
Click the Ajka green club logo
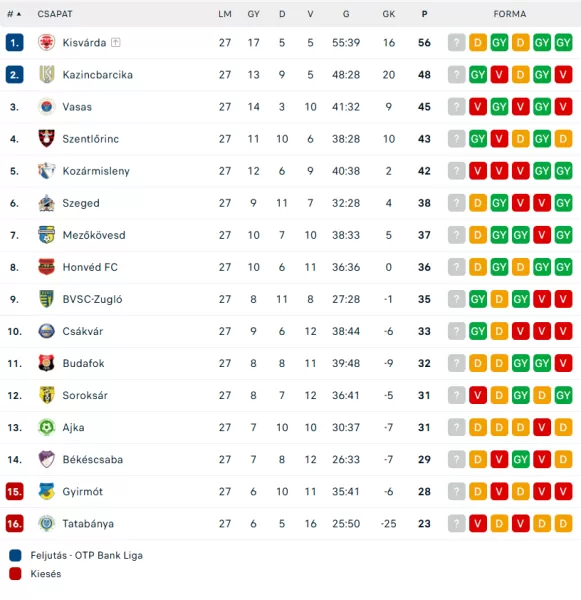tap(46, 427)
